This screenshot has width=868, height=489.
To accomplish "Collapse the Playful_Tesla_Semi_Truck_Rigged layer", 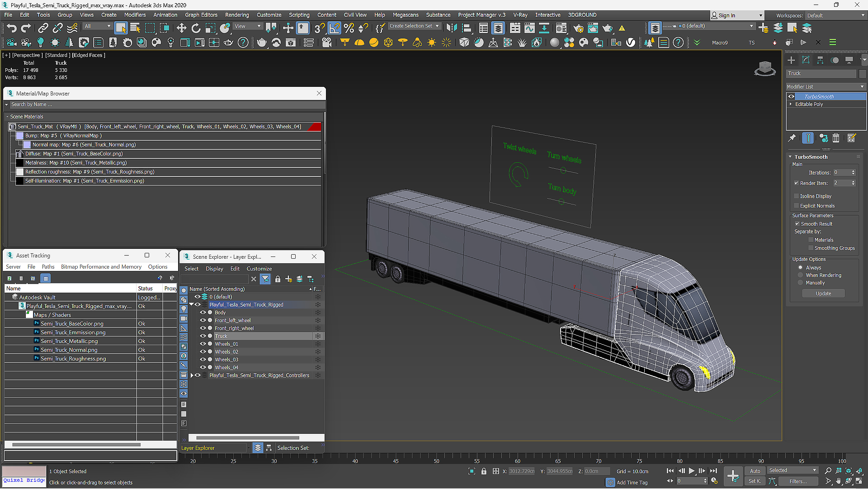I will 192,305.
